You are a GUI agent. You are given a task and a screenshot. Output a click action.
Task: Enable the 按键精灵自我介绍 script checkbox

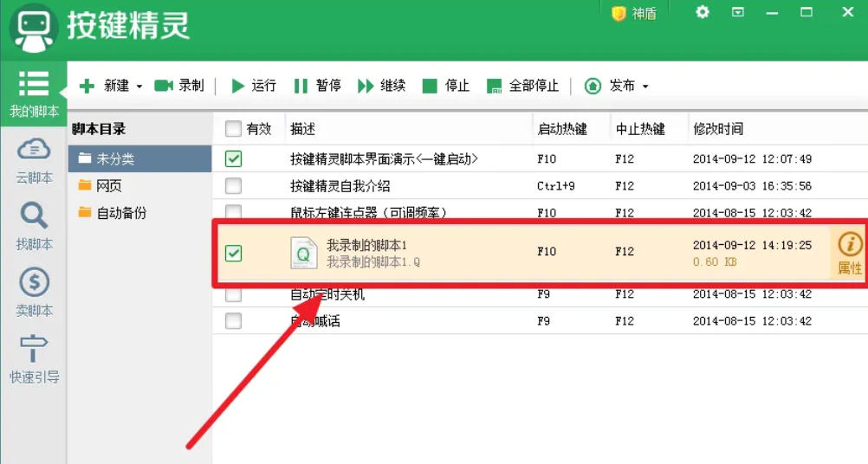coord(233,185)
